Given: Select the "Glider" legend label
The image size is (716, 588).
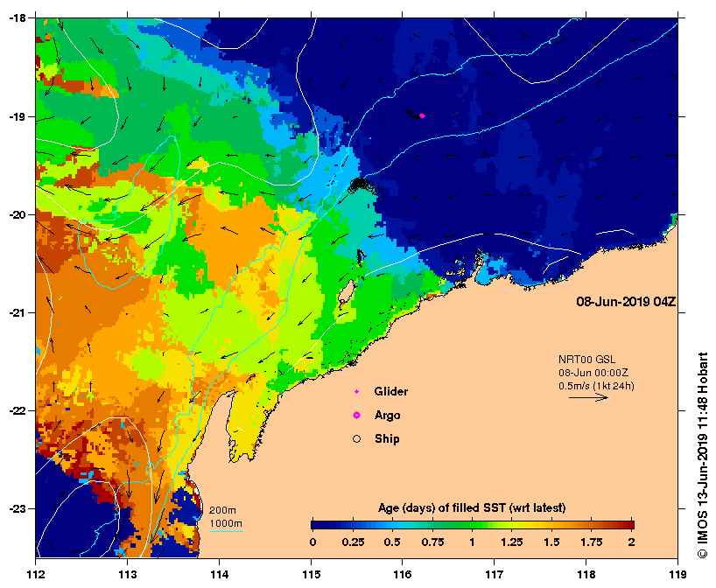Looking at the screenshot, I should (391, 392).
